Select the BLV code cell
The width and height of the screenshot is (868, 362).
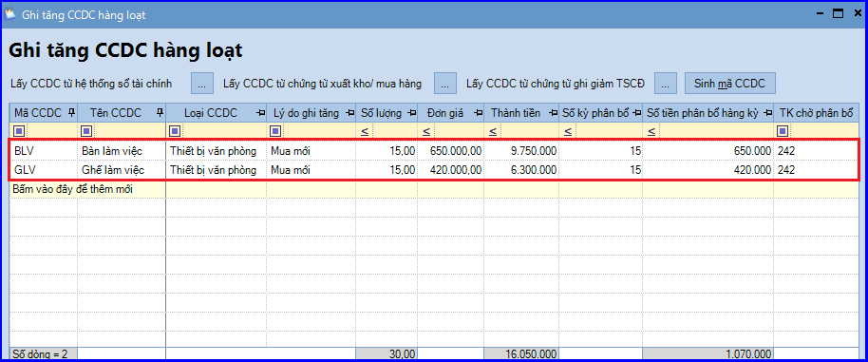click(44, 150)
